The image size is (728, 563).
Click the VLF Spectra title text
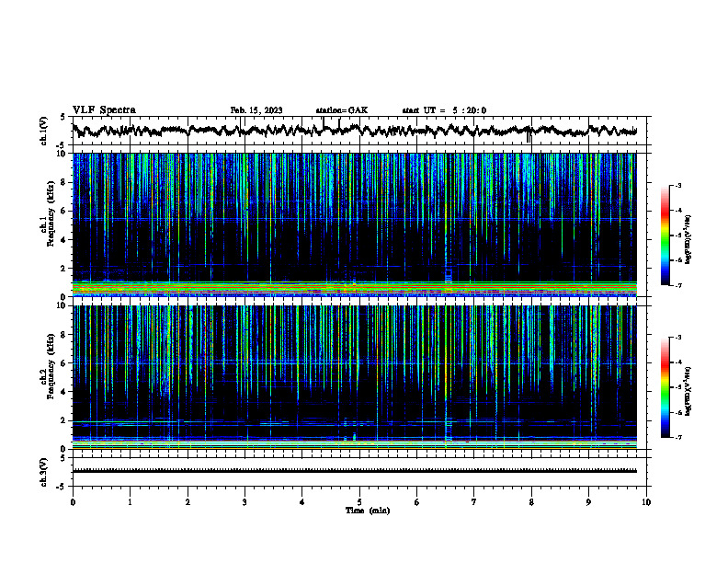[104, 110]
